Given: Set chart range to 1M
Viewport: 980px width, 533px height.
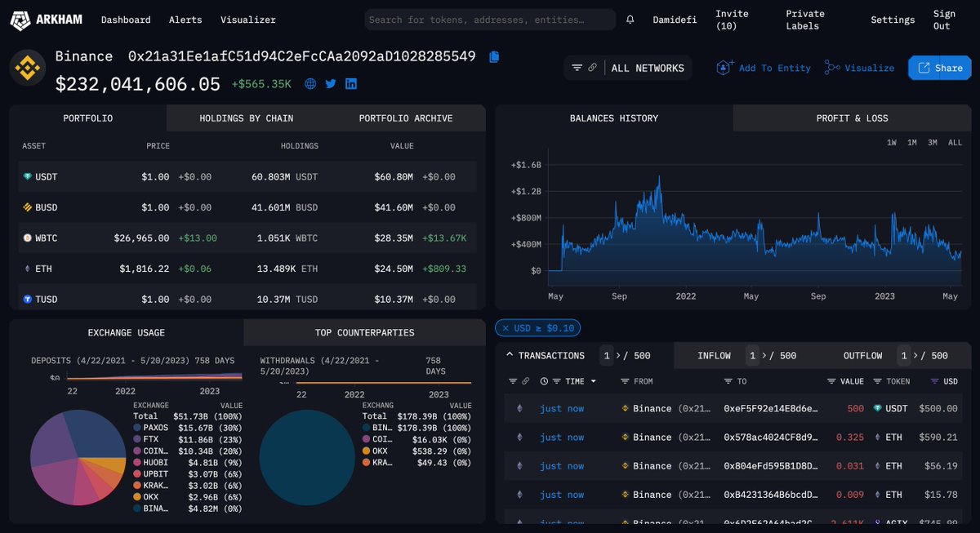Looking at the screenshot, I should point(911,142).
